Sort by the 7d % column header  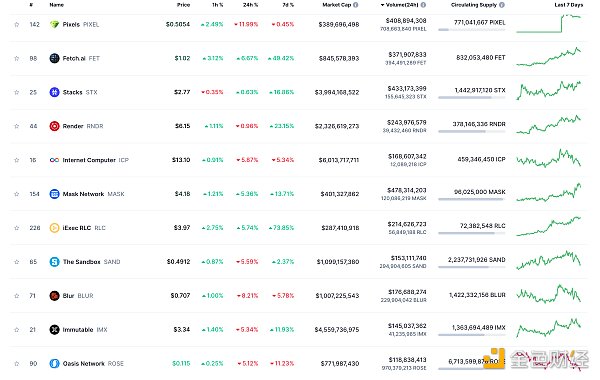pos(288,5)
